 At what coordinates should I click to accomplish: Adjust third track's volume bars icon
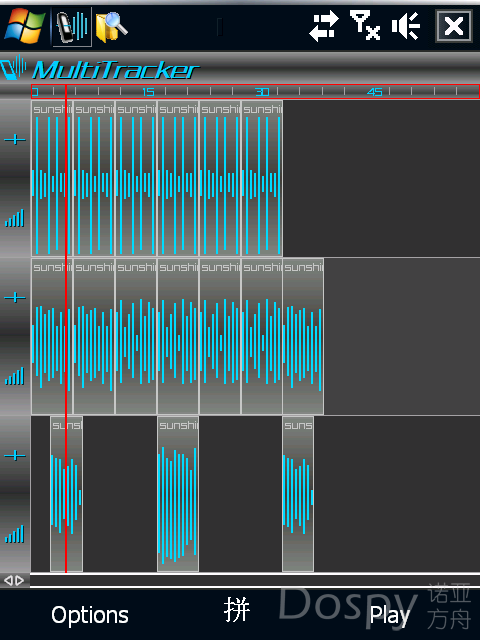tap(14, 534)
